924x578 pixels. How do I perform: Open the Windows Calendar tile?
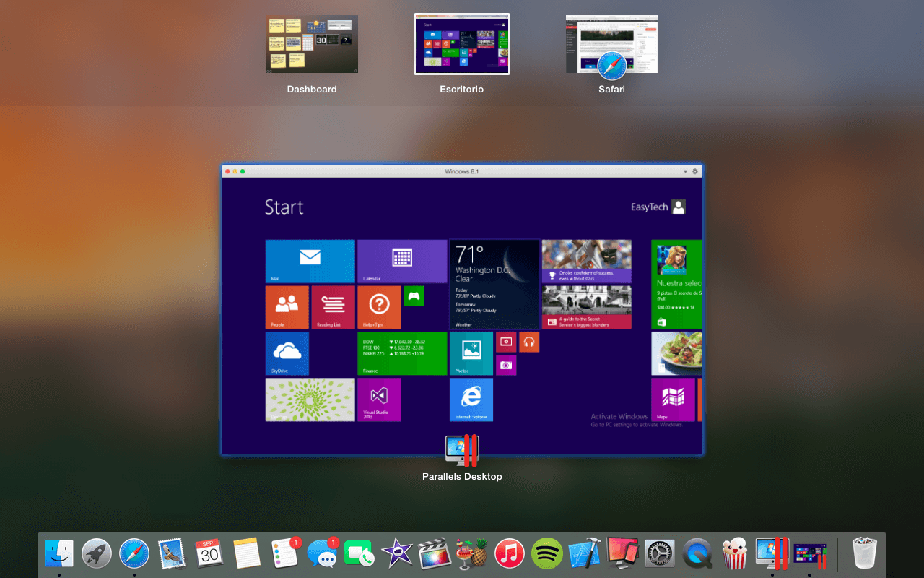[x=402, y=261]
